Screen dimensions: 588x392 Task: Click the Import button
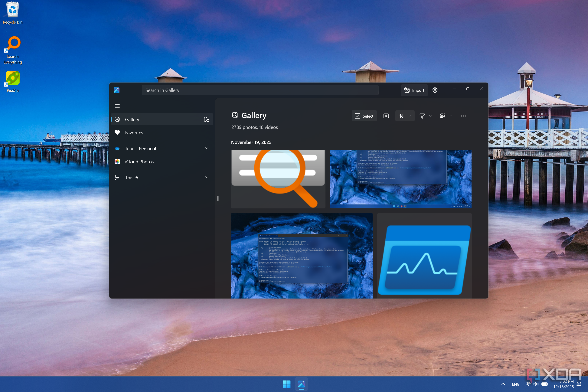(414, 90)
